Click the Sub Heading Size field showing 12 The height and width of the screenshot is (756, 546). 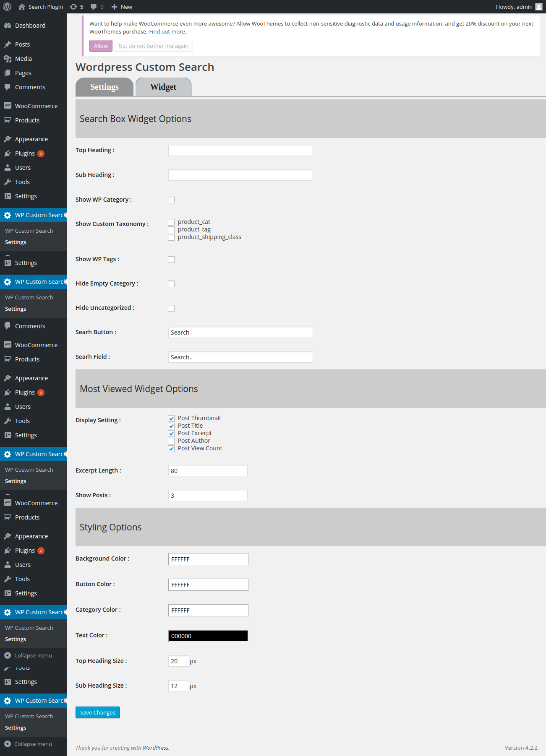[179, 686]
